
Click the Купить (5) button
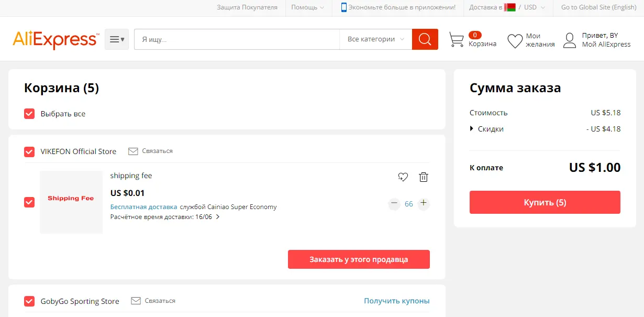tap(545, 202)
